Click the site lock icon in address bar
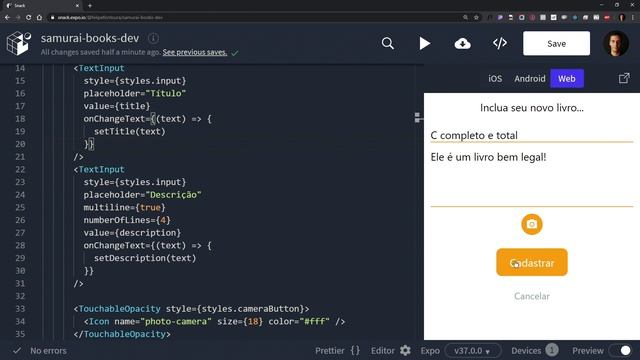This screenshot has height=360, width=640. click(x=52, y=18)
